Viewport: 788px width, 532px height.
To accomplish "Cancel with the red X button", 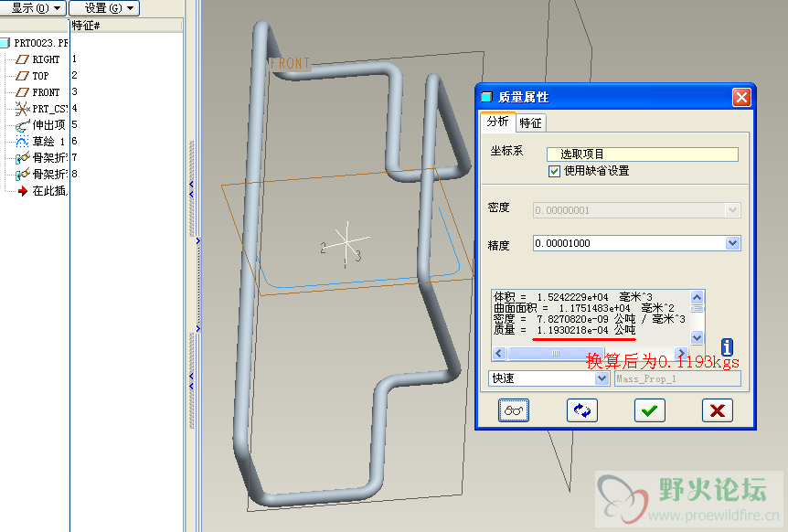I will 717,410.
